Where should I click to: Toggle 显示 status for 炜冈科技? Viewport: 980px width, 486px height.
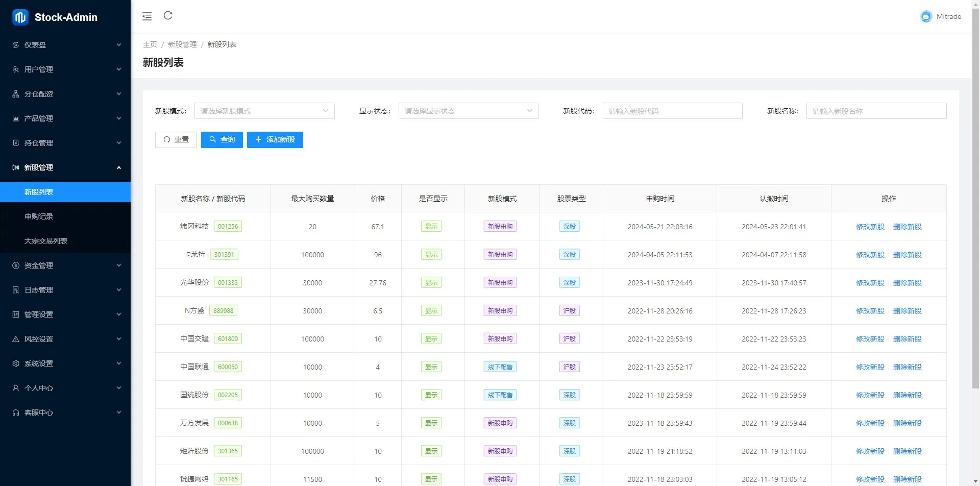tap(431, 226)
